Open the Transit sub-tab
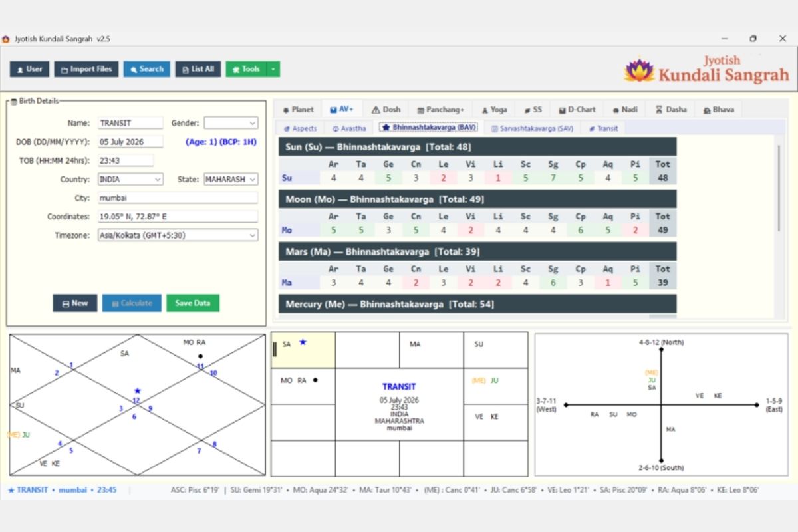Viewport: 798px width, 532px height. (x=603, y=128)
